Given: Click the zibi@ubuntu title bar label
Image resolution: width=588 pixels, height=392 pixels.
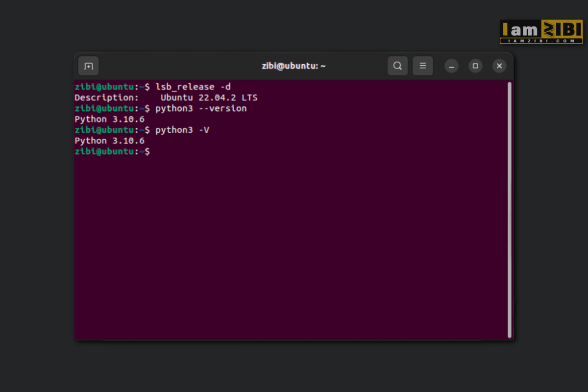Looking at the screenshot, I should point(293,66).
